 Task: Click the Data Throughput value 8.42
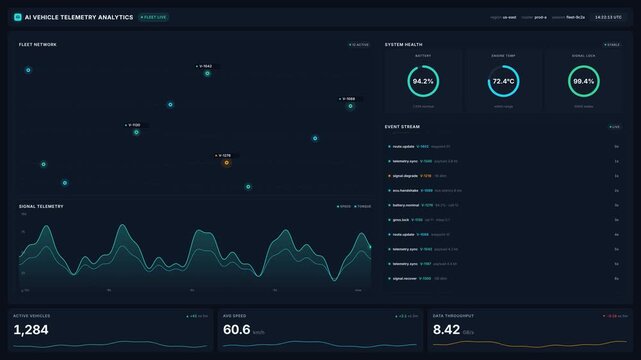(446, 330)
